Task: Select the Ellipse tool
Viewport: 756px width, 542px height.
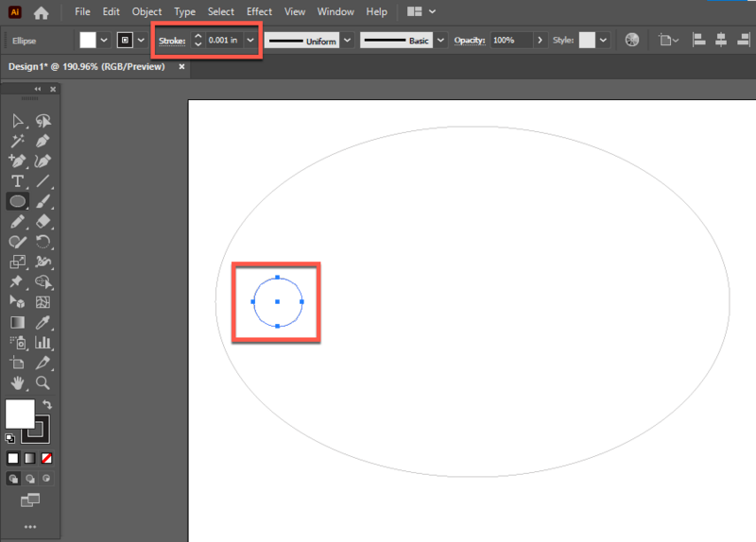Action: (x=17, y=201)
